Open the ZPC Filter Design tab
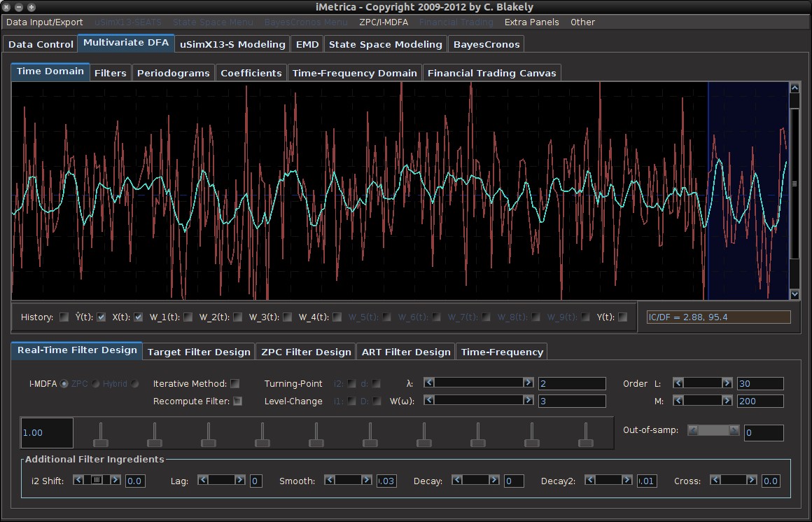This screenshot has height=522, width=812. 305,352
